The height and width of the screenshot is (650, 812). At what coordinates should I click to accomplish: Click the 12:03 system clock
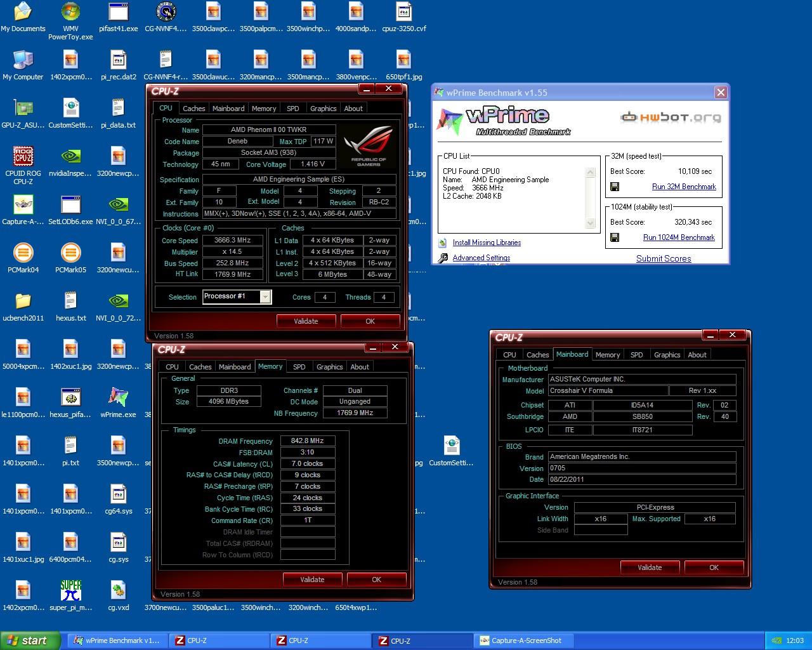point(795,641)
